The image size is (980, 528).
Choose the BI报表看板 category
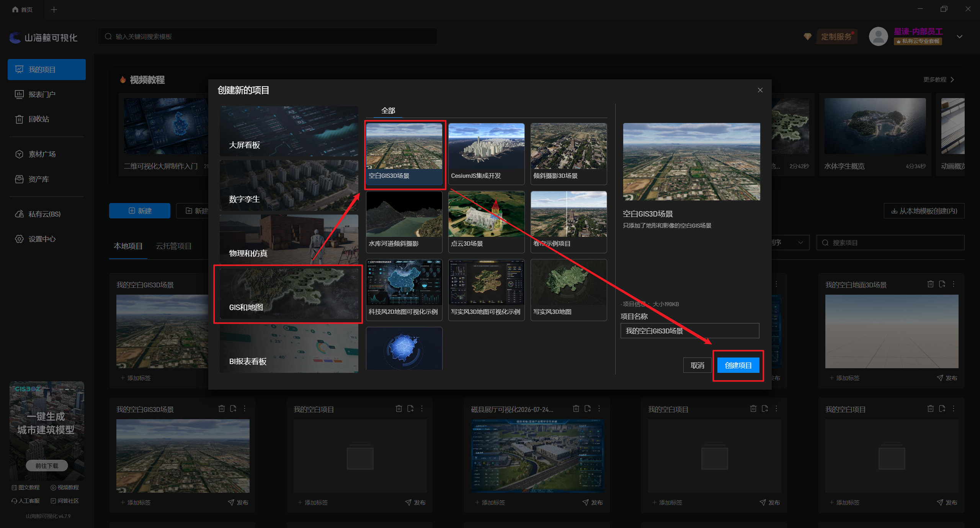pos(289,348)
